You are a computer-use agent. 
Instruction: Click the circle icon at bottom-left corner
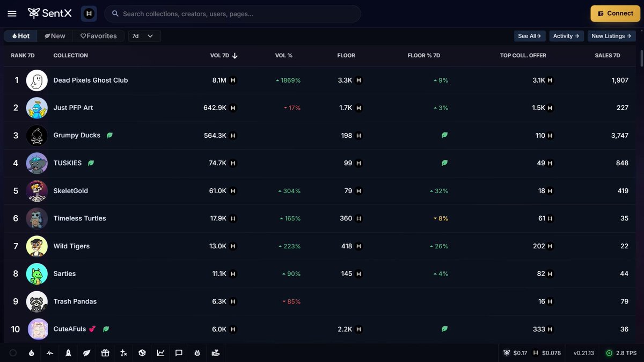click(x=13, y=353)
